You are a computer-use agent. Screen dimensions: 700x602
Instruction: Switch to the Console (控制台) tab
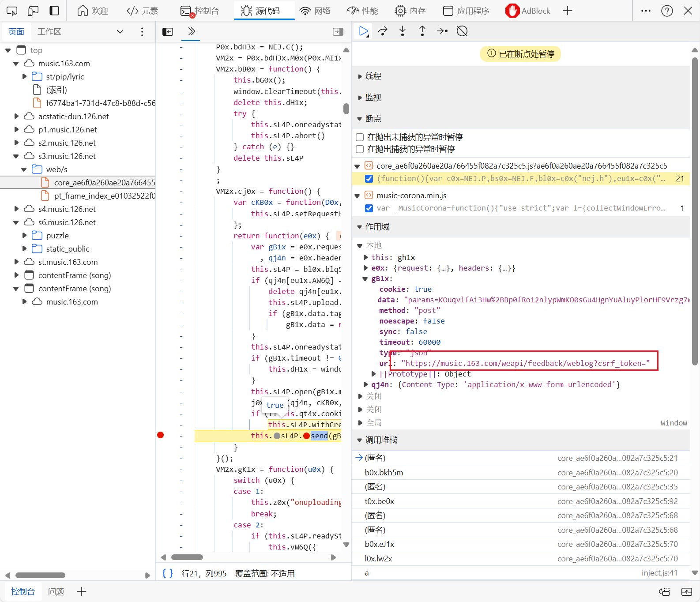coord(200,11)
